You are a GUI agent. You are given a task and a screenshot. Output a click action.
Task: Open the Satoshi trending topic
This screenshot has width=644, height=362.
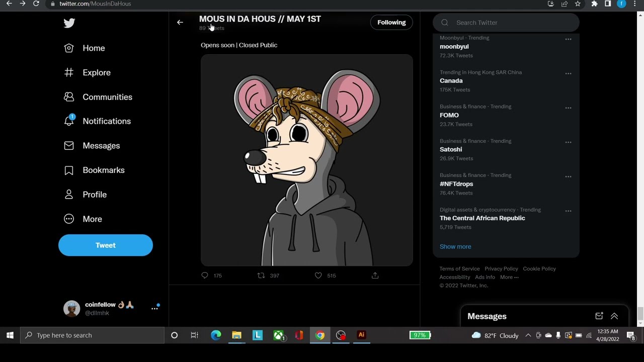pos(451,149)
